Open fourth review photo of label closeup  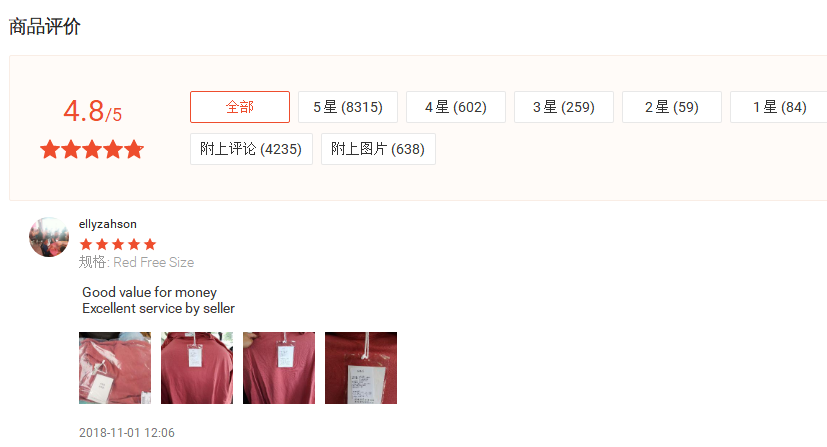[361, 368]
